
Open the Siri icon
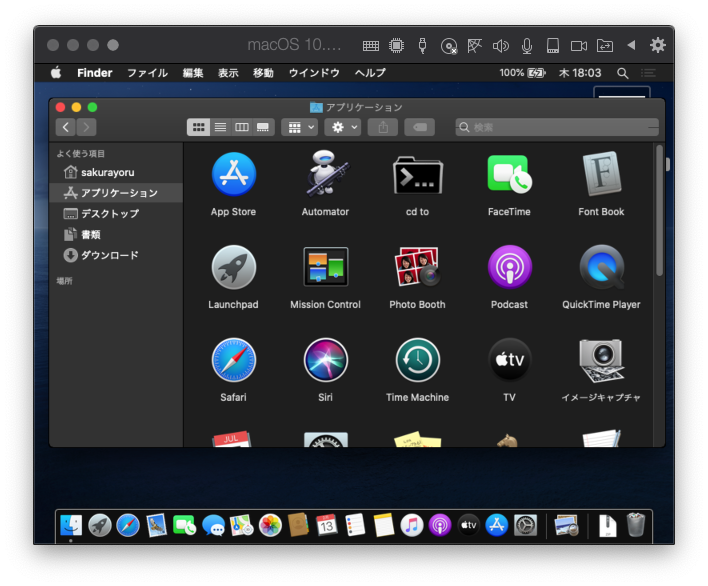tap(326, 360)
